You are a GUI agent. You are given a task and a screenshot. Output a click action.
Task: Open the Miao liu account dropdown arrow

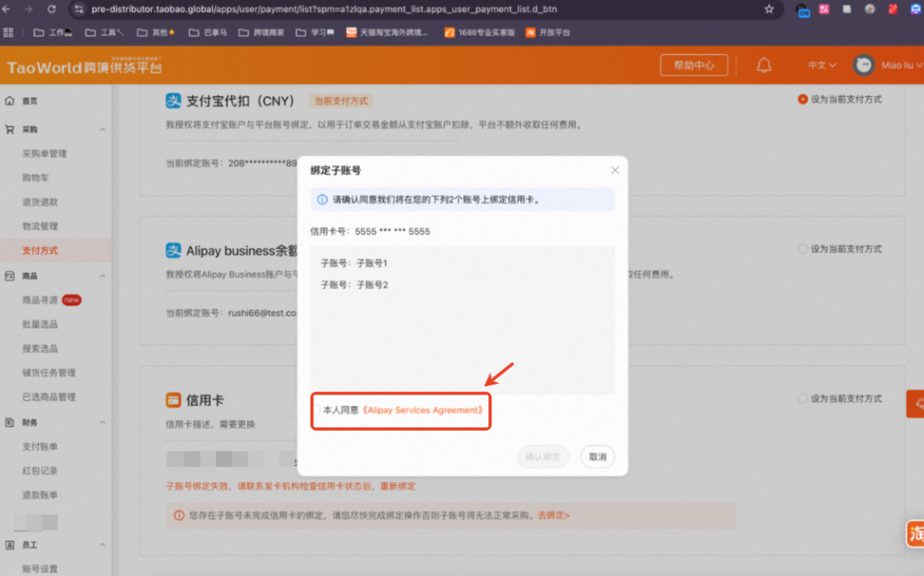click(919, 65)
